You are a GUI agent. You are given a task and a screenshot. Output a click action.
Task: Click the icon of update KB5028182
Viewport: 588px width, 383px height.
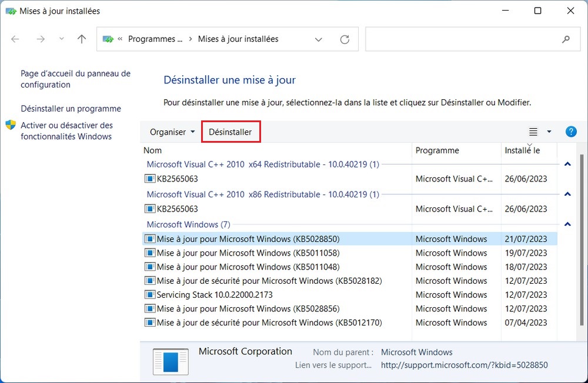tap(150, 281)
